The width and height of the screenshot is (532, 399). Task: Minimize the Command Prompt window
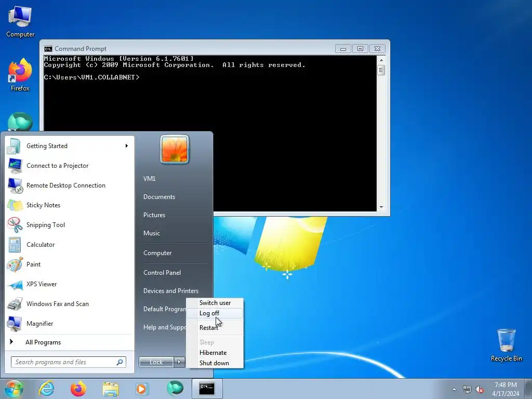click(343, 49)
